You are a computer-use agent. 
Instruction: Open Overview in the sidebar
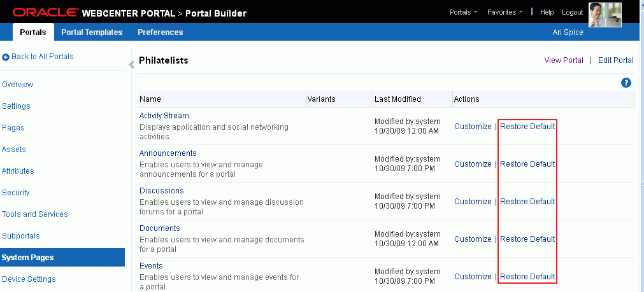tap(18, 85)
